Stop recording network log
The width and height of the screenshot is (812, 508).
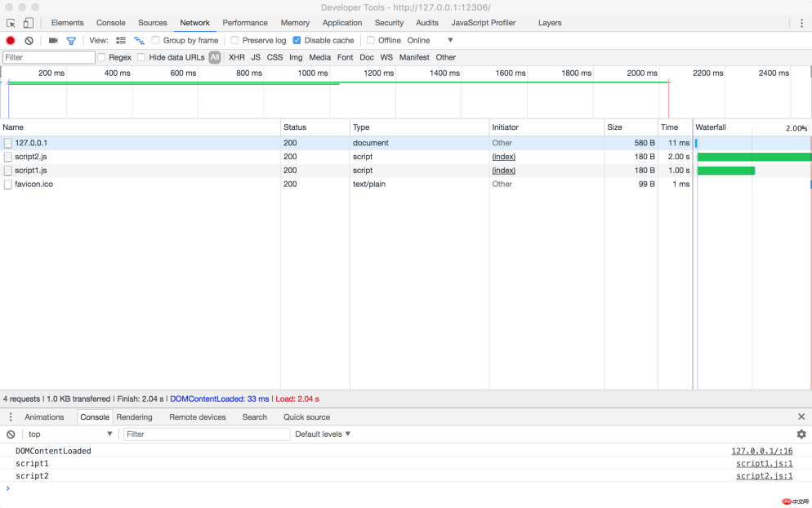[10, 40]
